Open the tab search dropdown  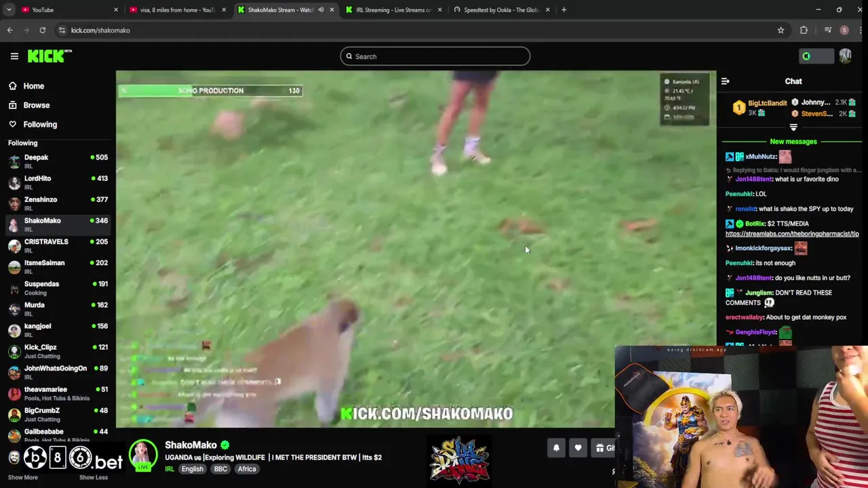coord(8,9)
